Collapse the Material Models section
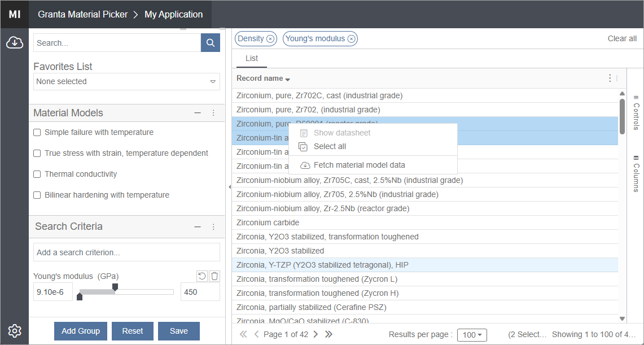The image size is (644, 345). (198, 112)
